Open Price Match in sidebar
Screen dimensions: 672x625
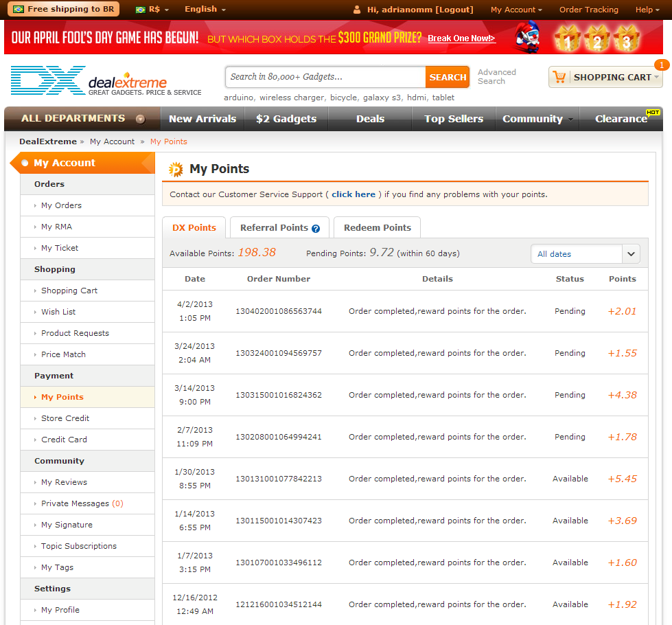tap(87, 354)
